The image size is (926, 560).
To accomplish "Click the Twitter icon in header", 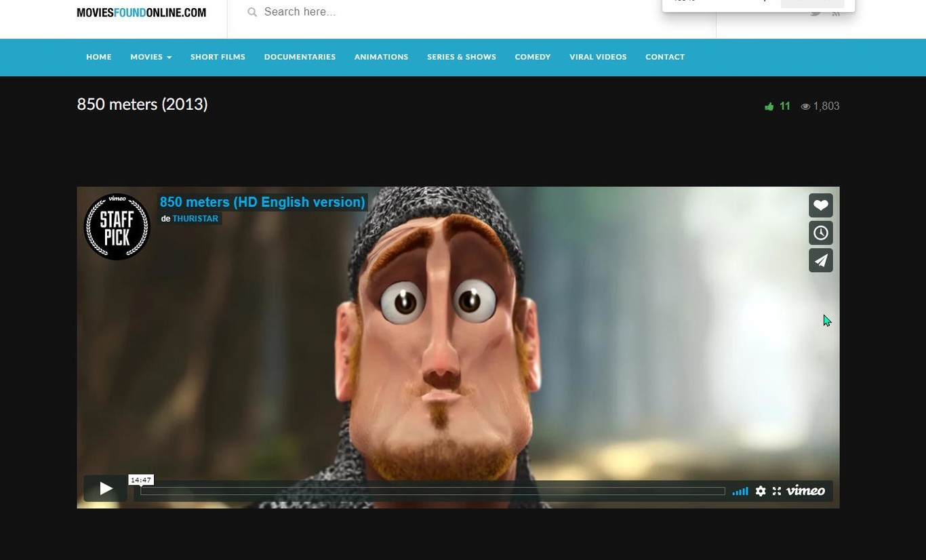I will pyautogui.click(x=816, y=13).
